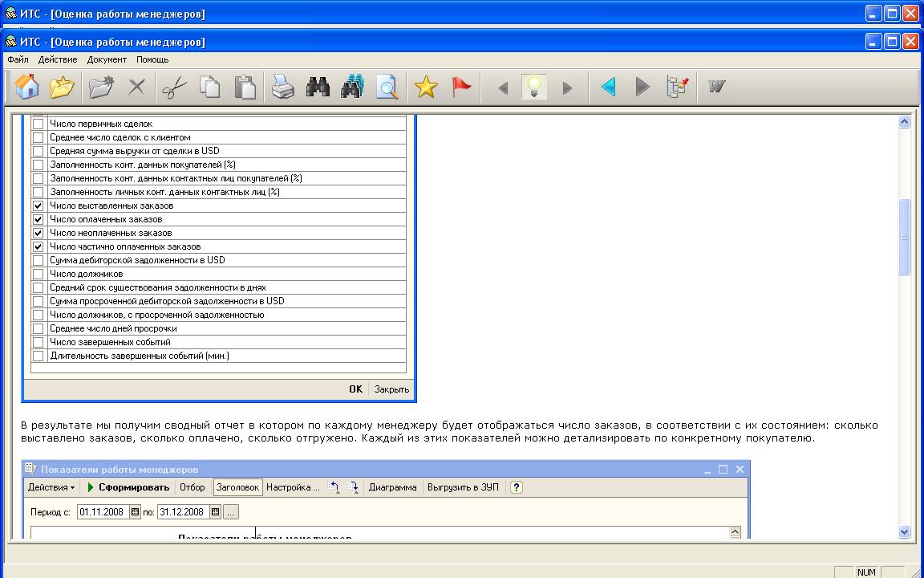Click the printer icon
The image size is (924, 578).
[x=282, y=87]
